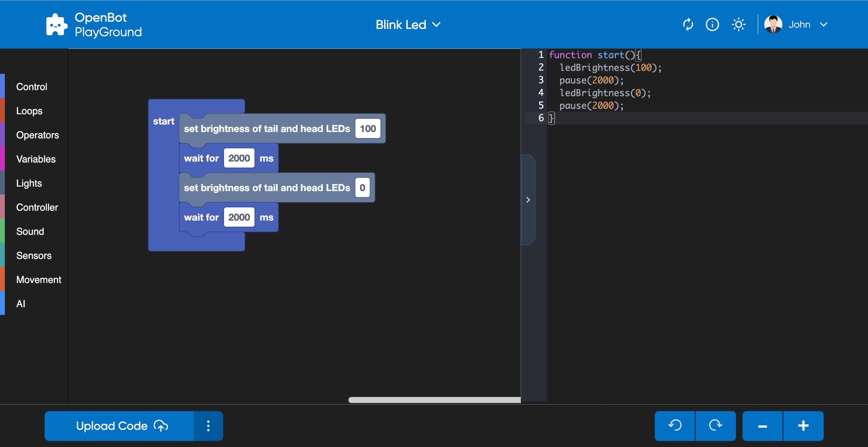Screen dimensions: 868x447
Task: Zoom in workspace with plus button
Action: click(803, 426)
